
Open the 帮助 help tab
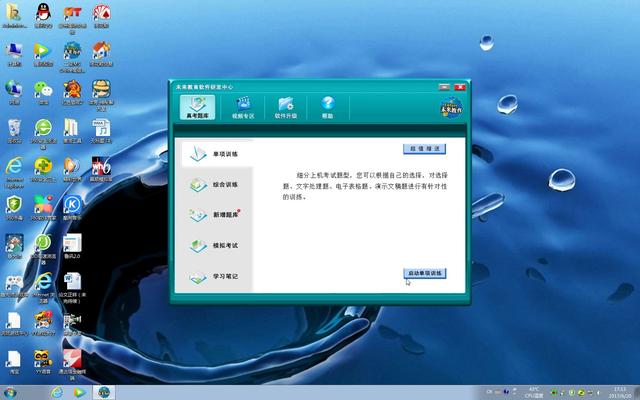coord(327,107)
